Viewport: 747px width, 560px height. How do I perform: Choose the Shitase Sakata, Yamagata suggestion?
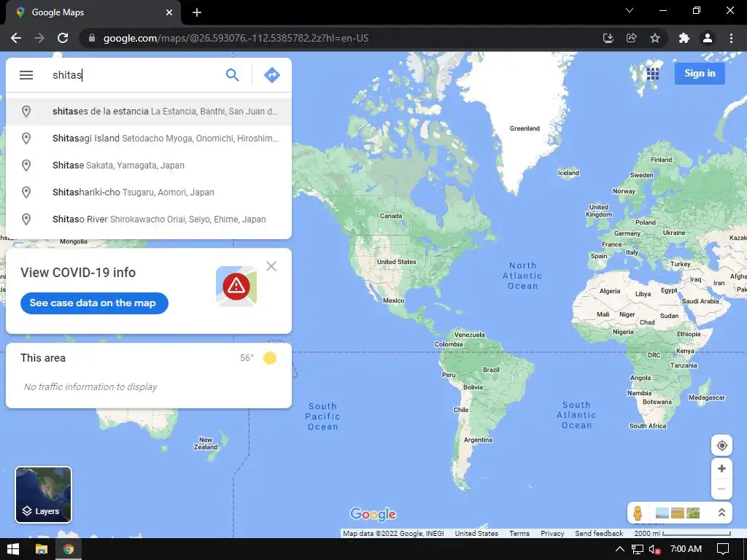[149, 166]
